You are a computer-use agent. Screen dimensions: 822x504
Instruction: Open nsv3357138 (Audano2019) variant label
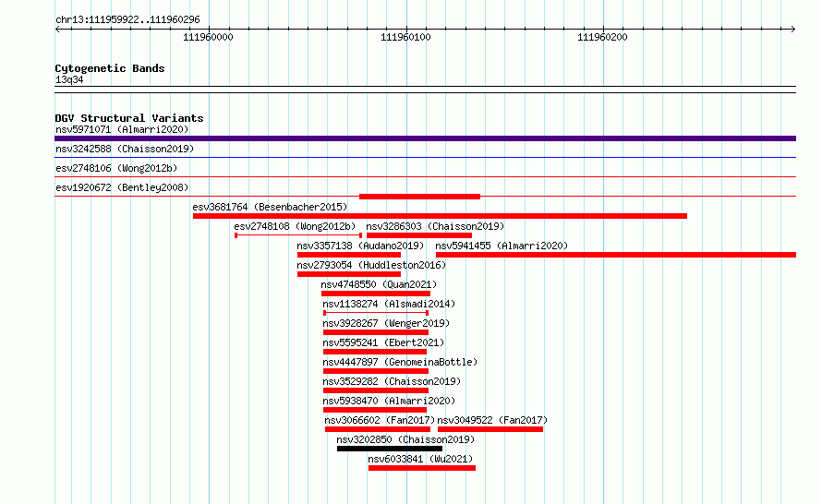[x=360, y=246]
